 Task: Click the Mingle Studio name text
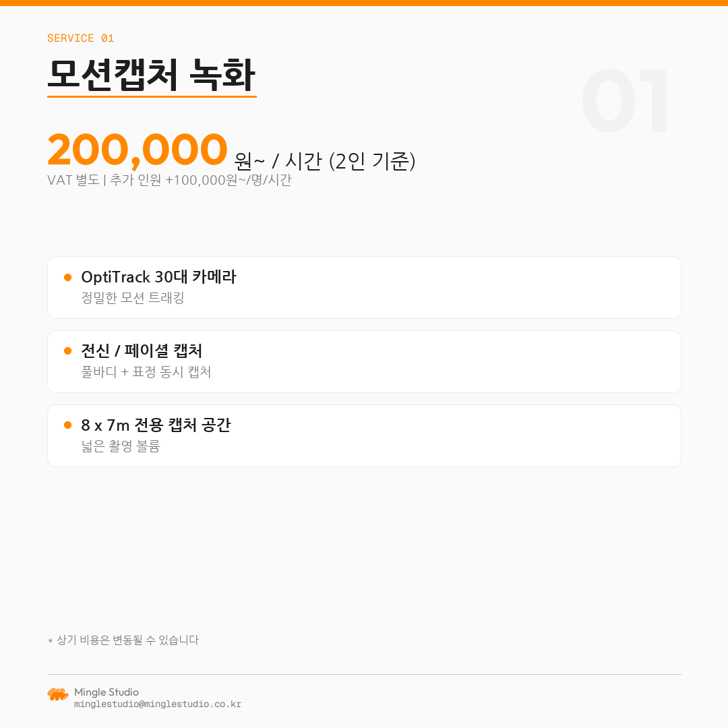click(x=107, y=692)
